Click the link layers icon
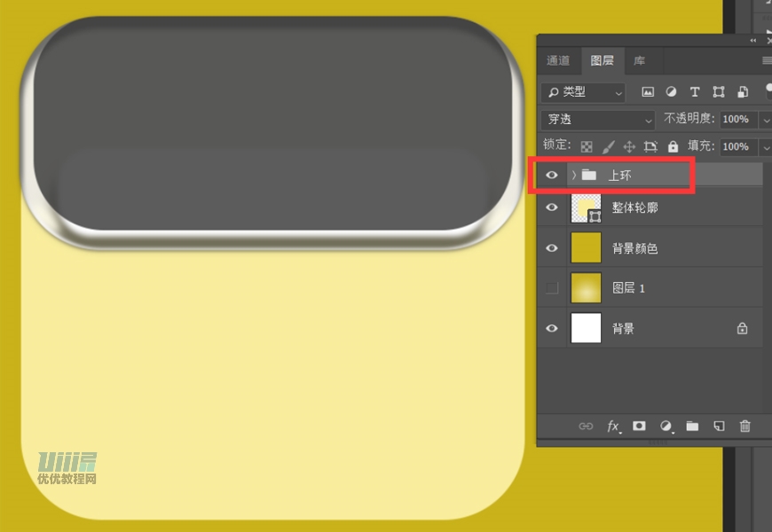The width and height of the screenshot is (772, 532). point(586,426)
